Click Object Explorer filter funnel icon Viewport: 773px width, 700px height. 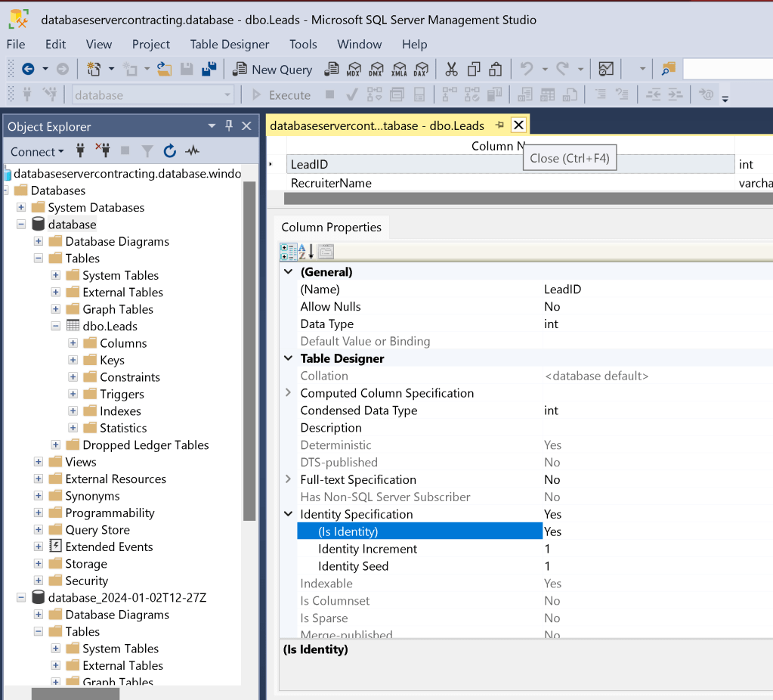coord(147,151)
